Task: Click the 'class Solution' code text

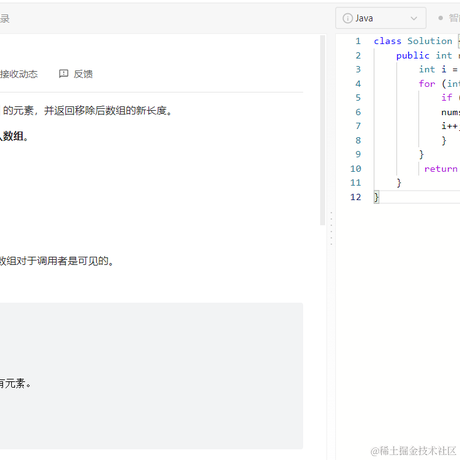Action: tap(413, 41)
